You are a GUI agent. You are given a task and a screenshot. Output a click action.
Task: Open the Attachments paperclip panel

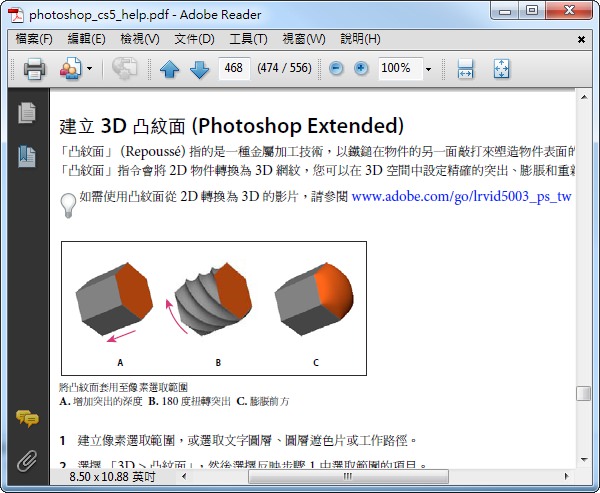click(27, 460)
